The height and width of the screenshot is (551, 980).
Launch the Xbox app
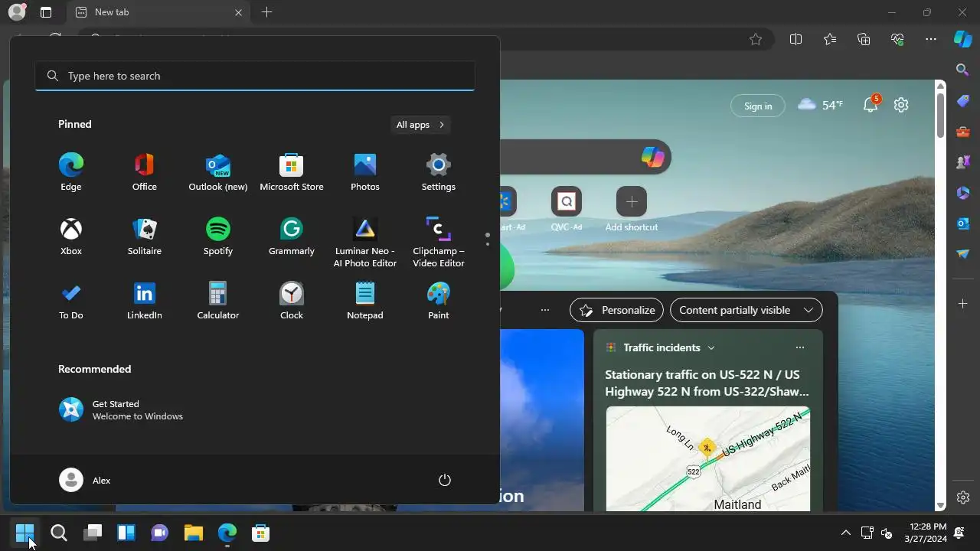click(71, 236)
